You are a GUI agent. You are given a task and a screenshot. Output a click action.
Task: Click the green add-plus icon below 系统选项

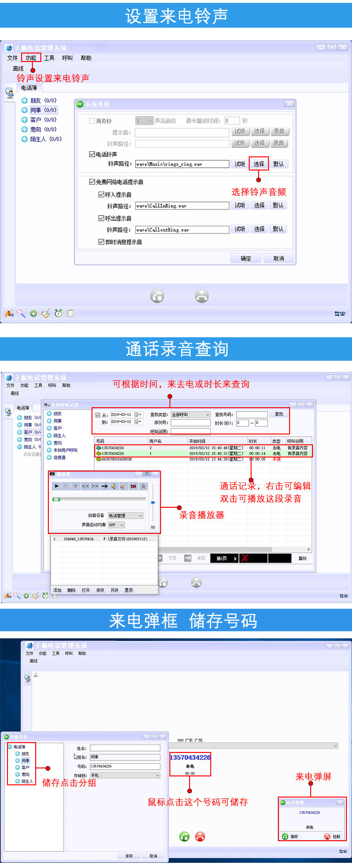(33, 314)
